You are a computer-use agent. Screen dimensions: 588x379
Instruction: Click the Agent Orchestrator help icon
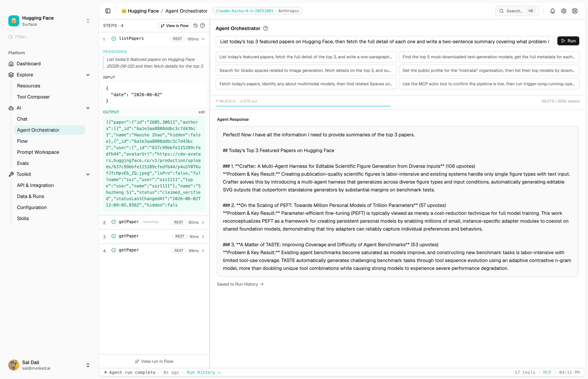click(266, 28)
